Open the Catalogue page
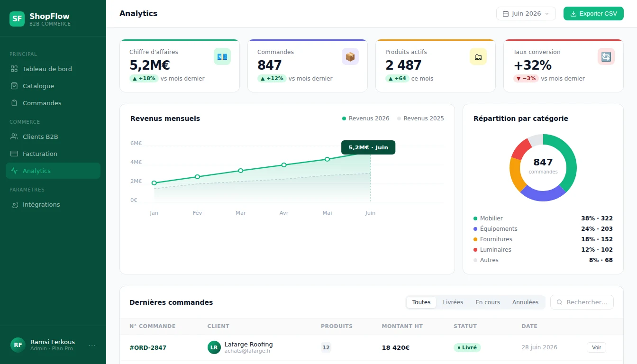The image size is (637, 364). (x=53, y=86)
